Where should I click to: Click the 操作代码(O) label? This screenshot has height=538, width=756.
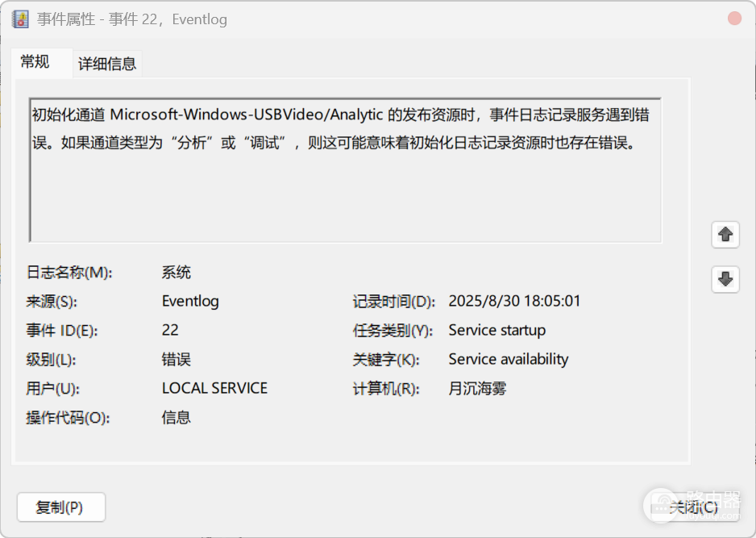coord(68,418)
